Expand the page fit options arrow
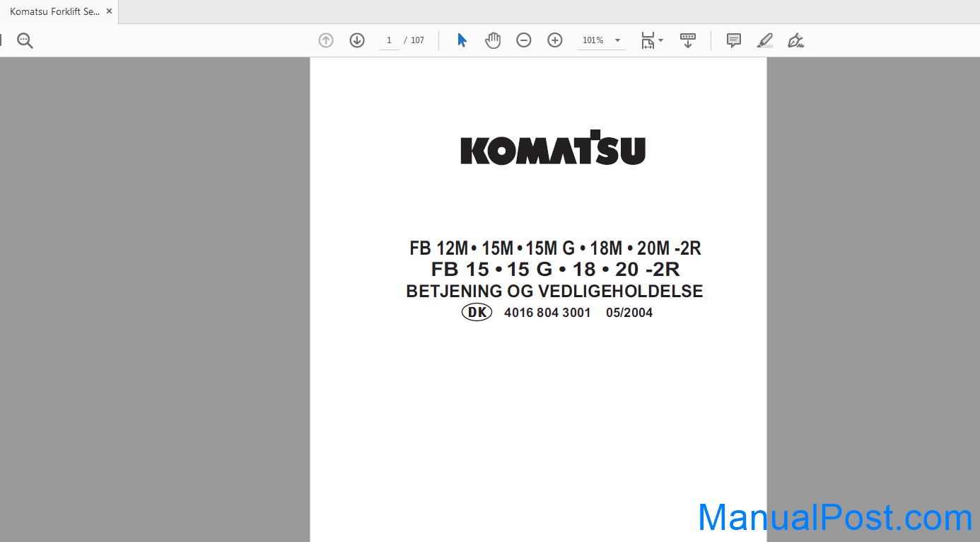Image resolution: width=980 pixels, height=542 pixels. click(x=661, y=40)
